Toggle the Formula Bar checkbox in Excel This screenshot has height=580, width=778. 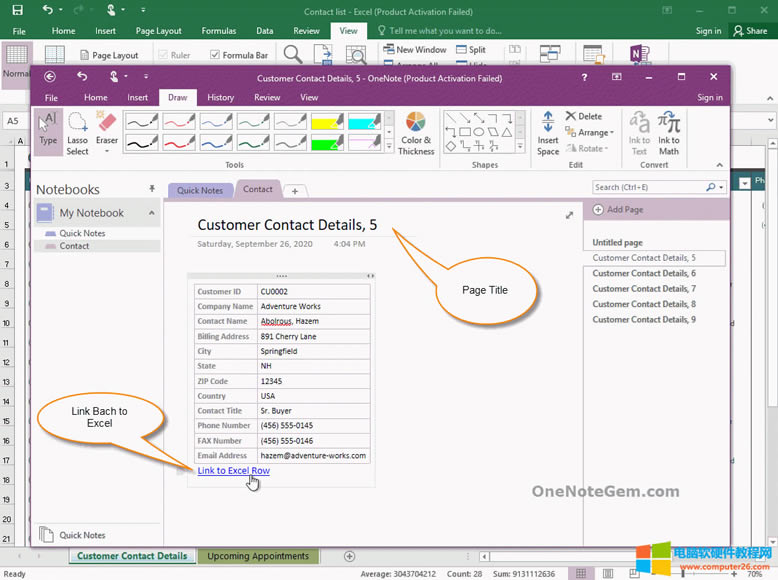(216, 56)
